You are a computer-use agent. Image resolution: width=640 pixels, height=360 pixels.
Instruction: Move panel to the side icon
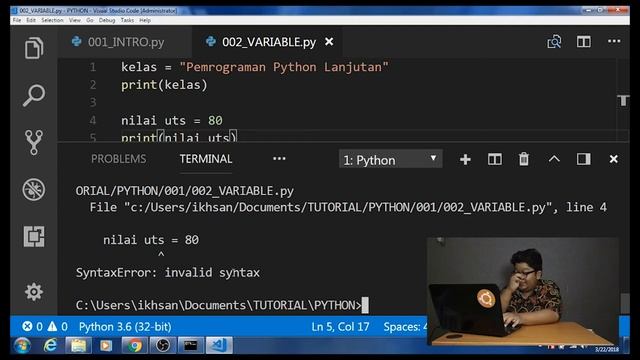click(x=584, y=159)
